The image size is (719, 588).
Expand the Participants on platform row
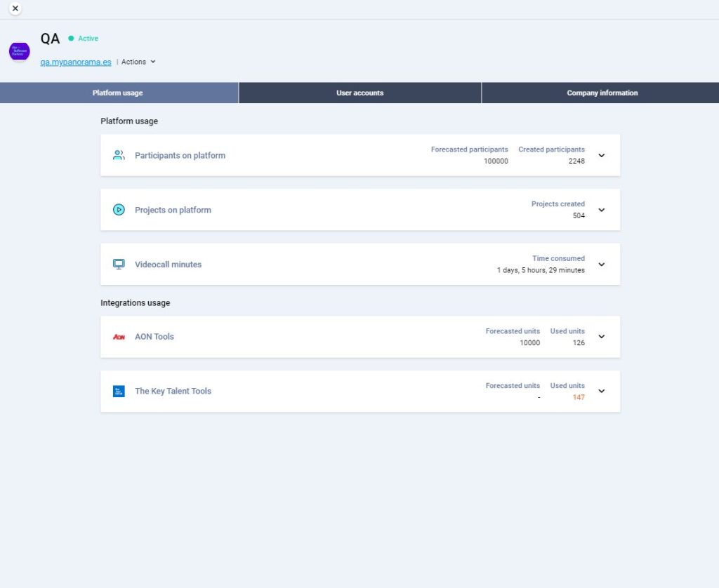coord(601,155)
